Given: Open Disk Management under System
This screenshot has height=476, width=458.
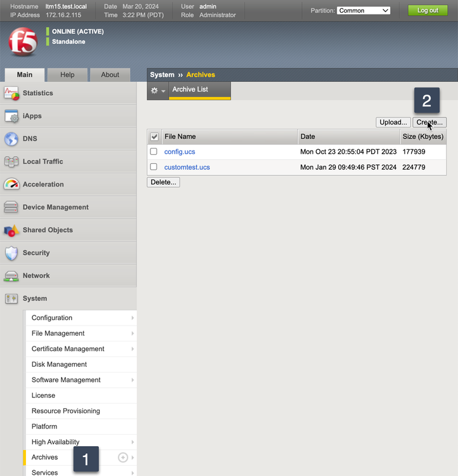Looking at the screenshot, I should (x=81, y=364).
